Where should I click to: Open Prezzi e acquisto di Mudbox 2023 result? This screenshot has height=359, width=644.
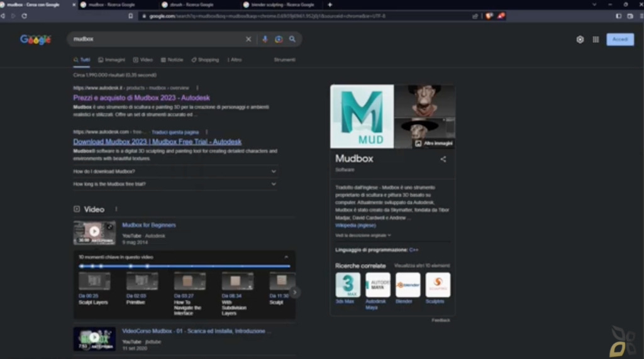coord(142,97)
